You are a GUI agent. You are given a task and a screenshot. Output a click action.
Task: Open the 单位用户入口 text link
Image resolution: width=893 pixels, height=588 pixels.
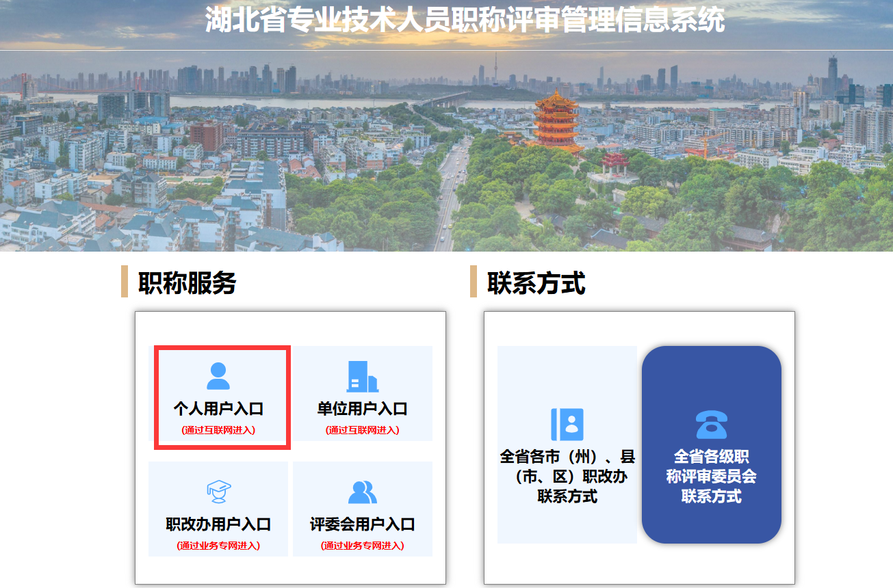tap(362, 409)
